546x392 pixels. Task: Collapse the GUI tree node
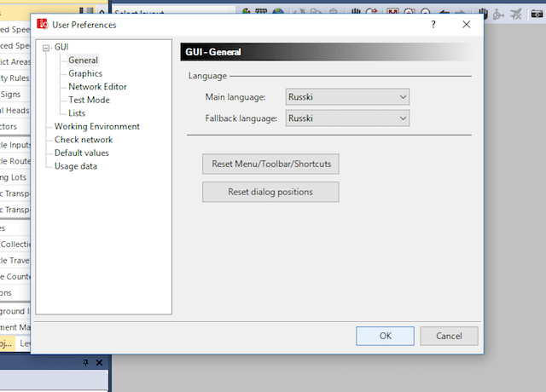pos(46,48)
